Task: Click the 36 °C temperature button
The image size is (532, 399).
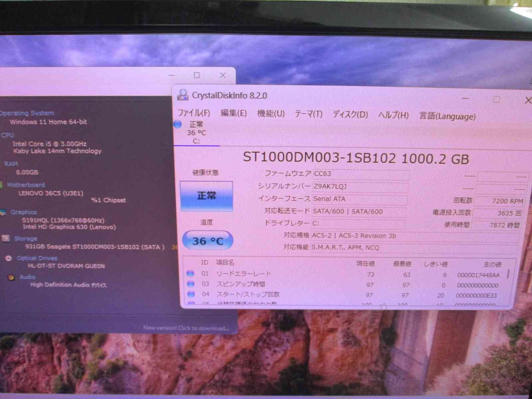Action: pos(207,241)
